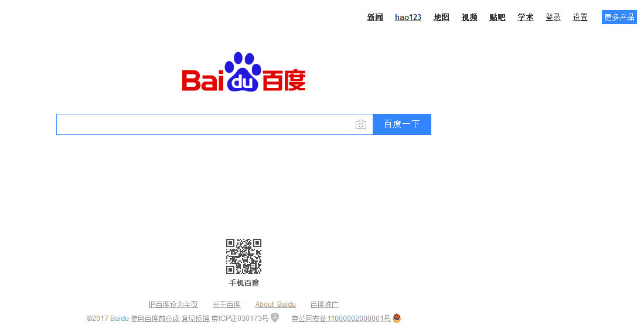Open the 关于百度 footer link
The width and height of the screenshot is (644, 335).
coord(226,304)
